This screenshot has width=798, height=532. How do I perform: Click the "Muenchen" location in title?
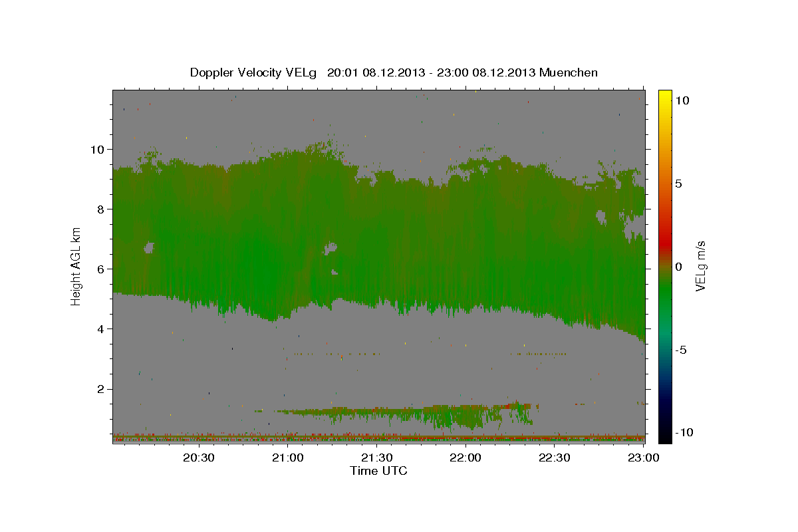pyautogui.click(x=569, y=72)
